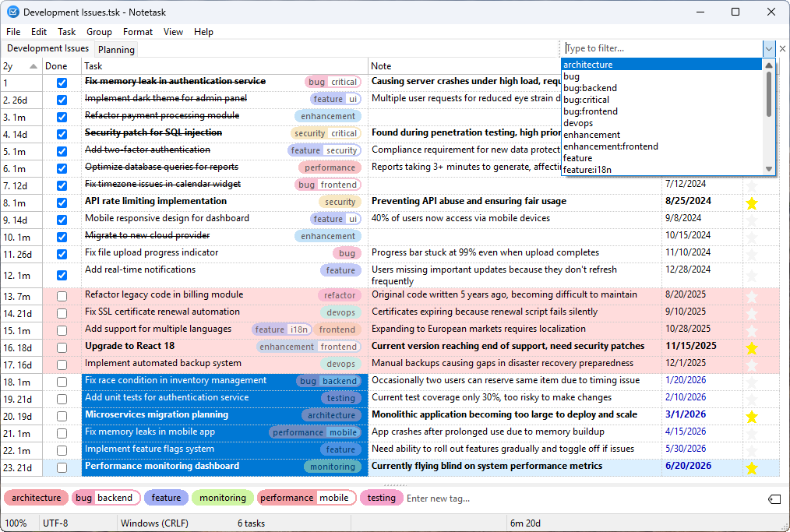This screenshot has width=790, height=532.
Task: Check Done for Add unit tests for authentication service
Action: pos(61,397)
